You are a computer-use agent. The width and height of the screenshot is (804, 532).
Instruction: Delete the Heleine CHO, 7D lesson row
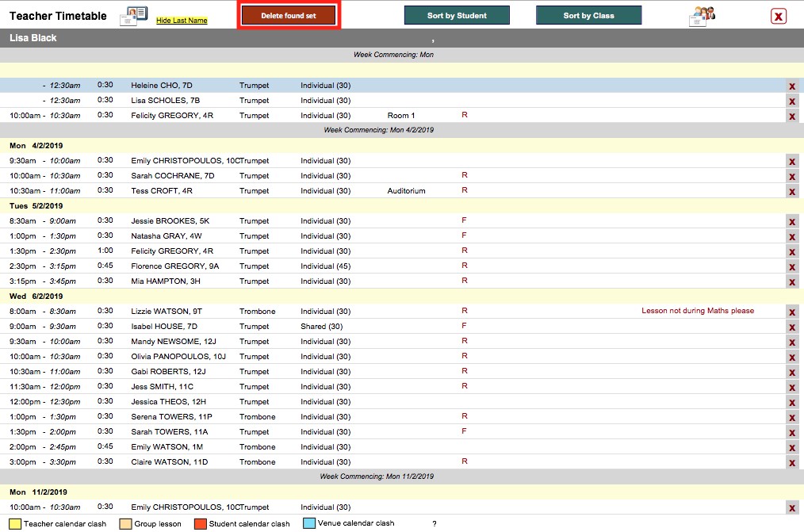coord(792,86)
